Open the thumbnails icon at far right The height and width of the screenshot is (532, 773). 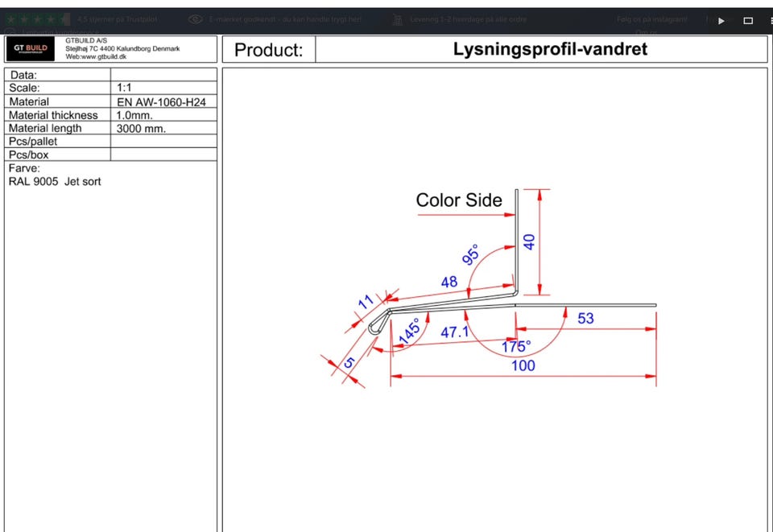[x=771, y=21]
